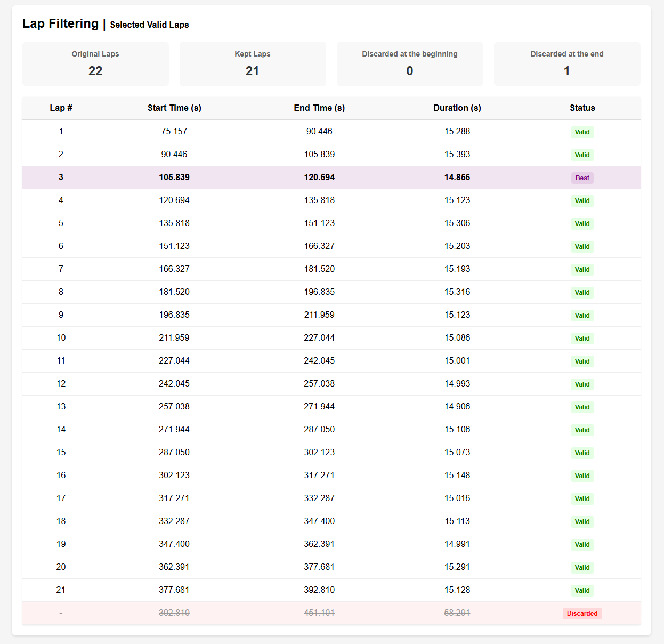The height and width of the screenshot is (644, 664).
Task: Click the Start Time (s) column header
Action: pyautogui.click(x=174, y=108)
